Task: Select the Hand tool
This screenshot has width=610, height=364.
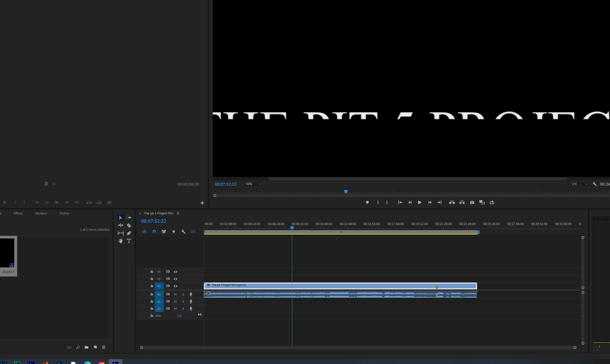Action: (121, 241)
